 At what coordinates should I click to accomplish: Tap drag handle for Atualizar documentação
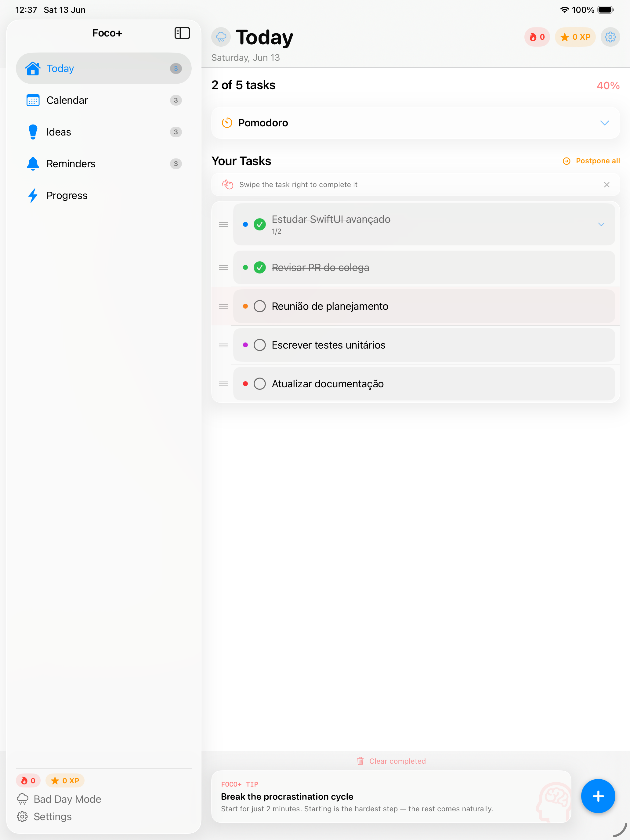[223, 384]
